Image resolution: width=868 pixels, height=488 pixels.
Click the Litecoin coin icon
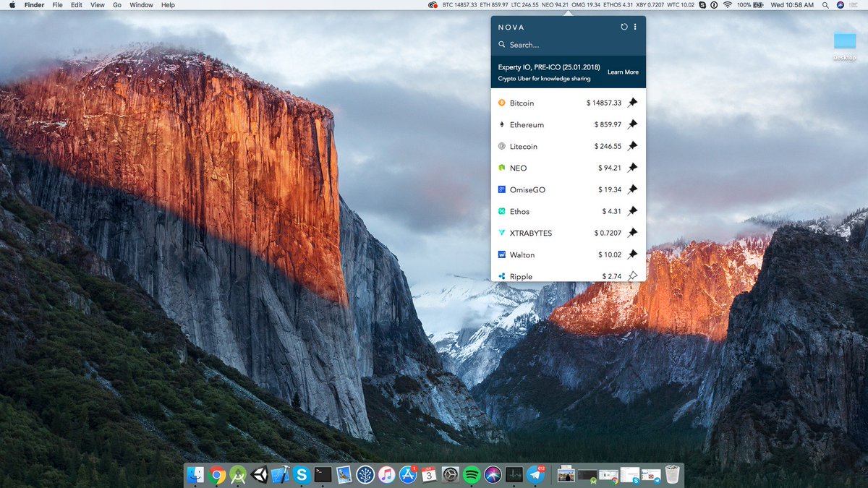click(x=502, y=146)
